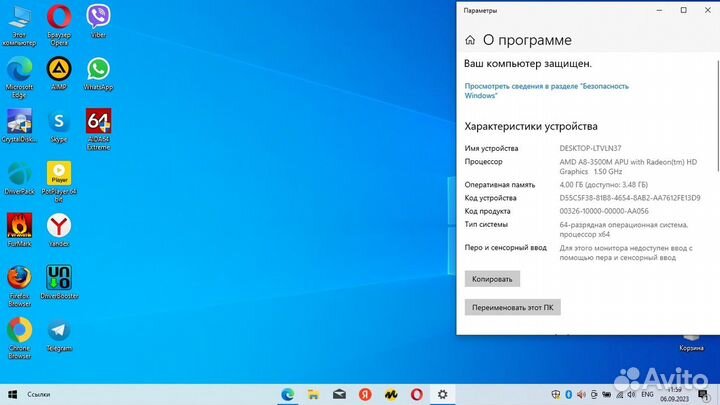Open the clock and date flyout
720x405 pixels.
coord(675,394)
